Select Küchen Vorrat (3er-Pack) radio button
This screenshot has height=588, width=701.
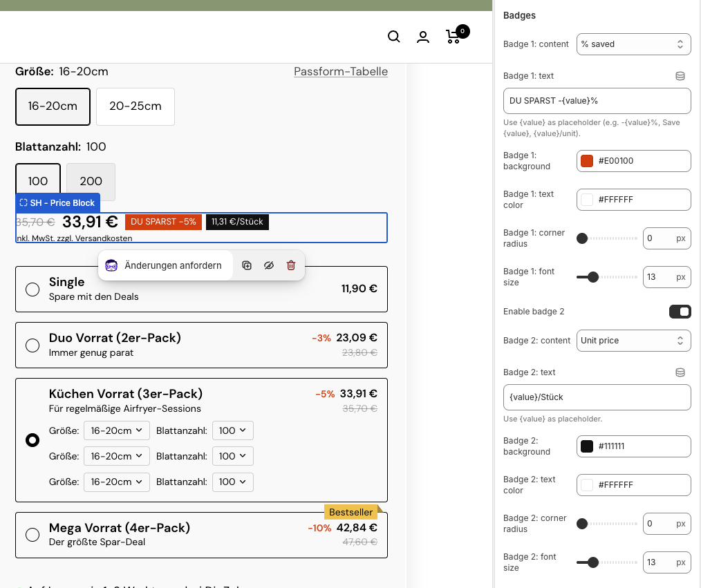click(x=32, y=440)
